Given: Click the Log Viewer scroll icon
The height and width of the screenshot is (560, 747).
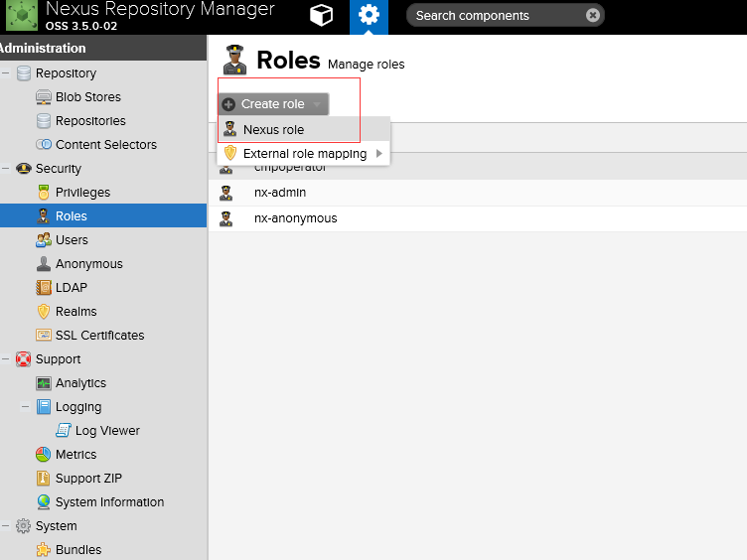Looking at the screenshot, I should point(64,430).
